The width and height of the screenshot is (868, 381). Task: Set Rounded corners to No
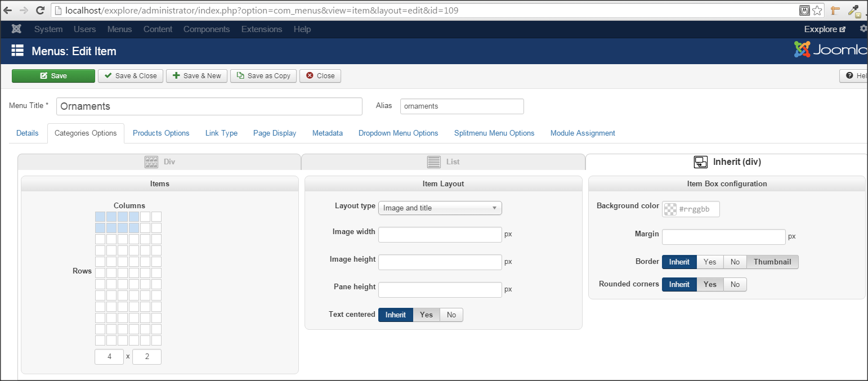coord(735,284)
